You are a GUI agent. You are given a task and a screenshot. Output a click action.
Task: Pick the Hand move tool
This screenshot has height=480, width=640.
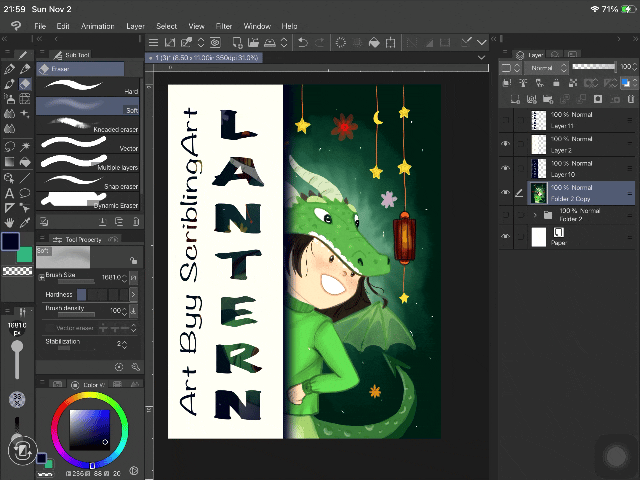tap(9, 221)
